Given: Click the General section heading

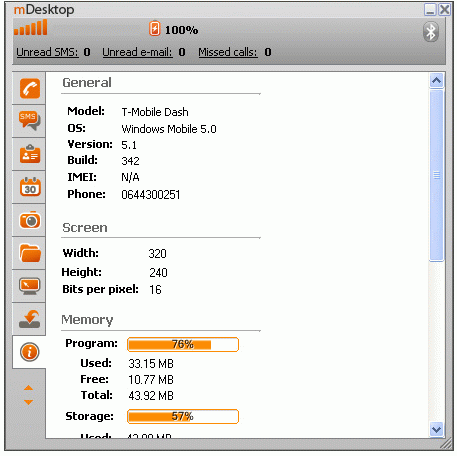Looking at the screenshot, I should [87, 83].
